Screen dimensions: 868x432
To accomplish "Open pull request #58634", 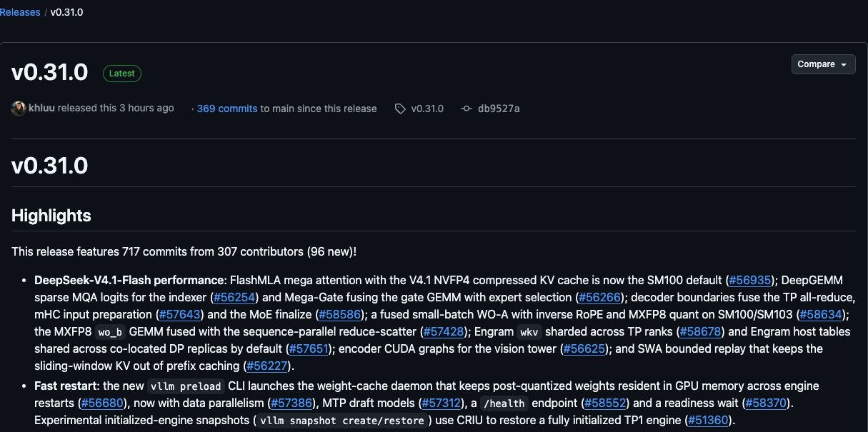I will [824, 314].
